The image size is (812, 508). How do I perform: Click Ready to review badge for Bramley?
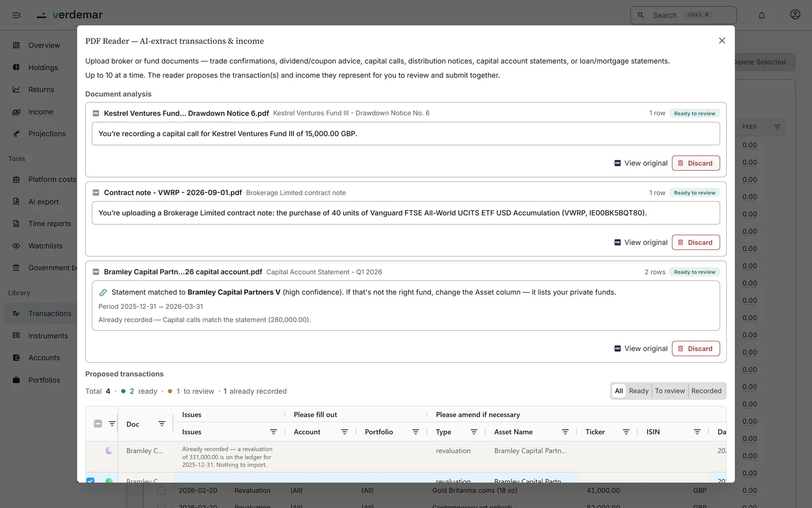tap(694, 272)
